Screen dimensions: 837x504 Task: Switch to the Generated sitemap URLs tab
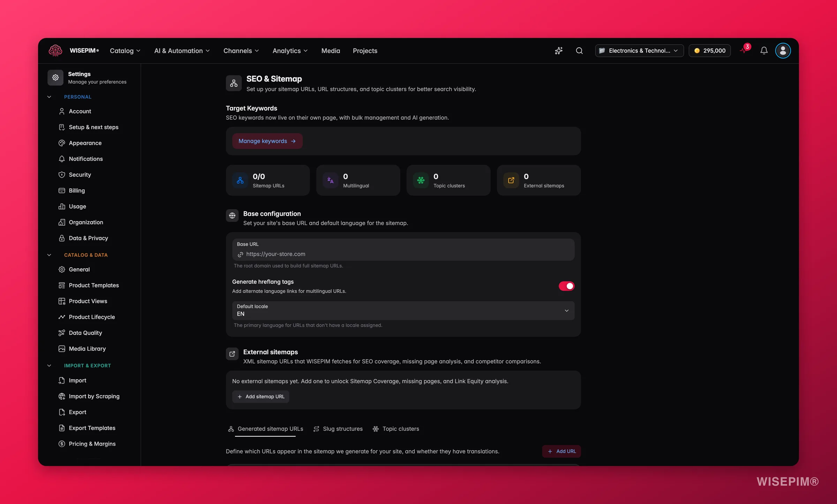point(265,429)
